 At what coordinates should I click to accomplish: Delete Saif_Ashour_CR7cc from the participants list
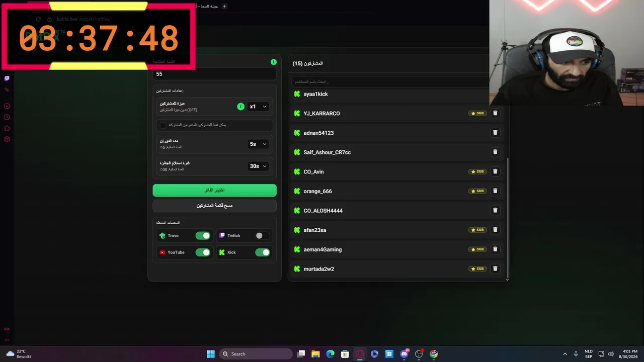tap(495, 152)
